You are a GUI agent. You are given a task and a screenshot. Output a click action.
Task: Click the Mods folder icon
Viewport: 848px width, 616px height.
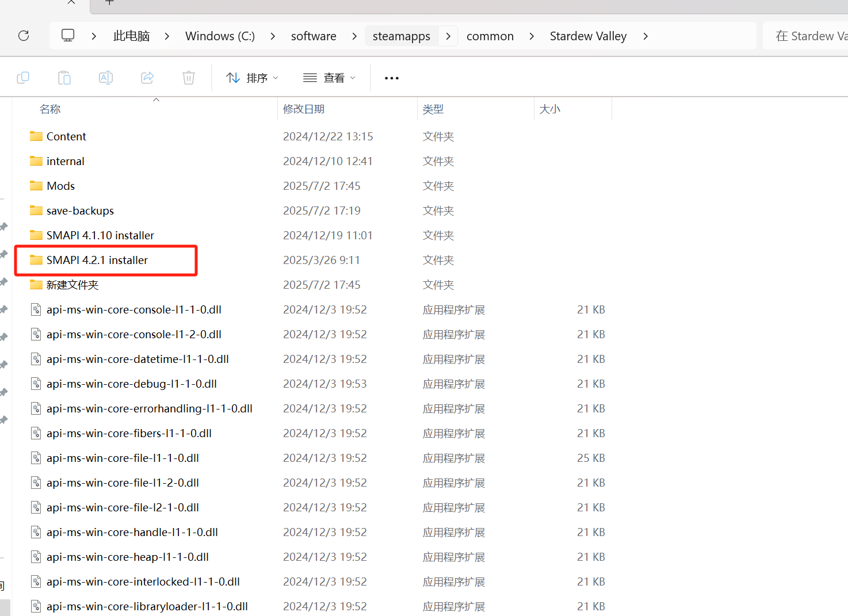point(36,186)
